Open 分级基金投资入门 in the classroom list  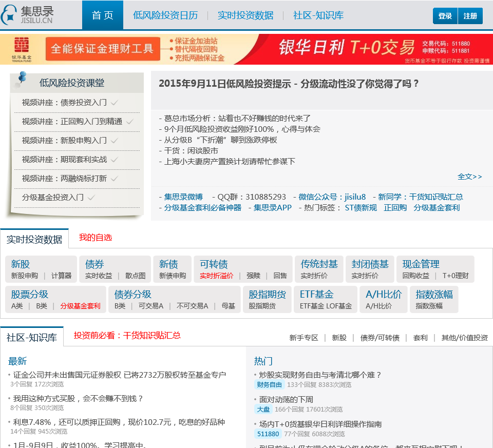[53, 197]
